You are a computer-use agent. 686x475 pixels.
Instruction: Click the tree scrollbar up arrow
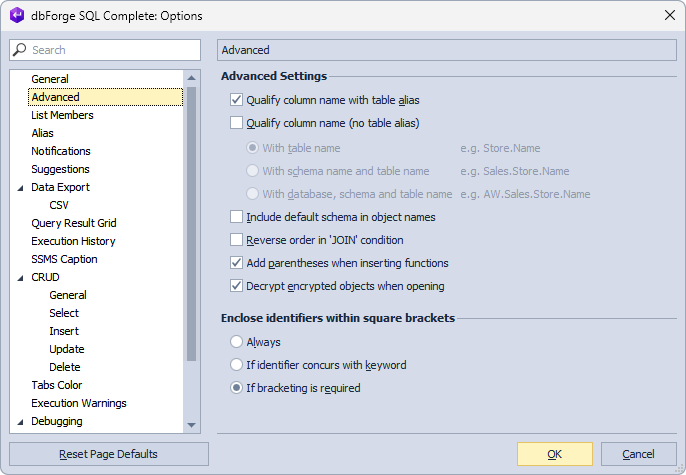pyautogui.click(x=191, y=78)
